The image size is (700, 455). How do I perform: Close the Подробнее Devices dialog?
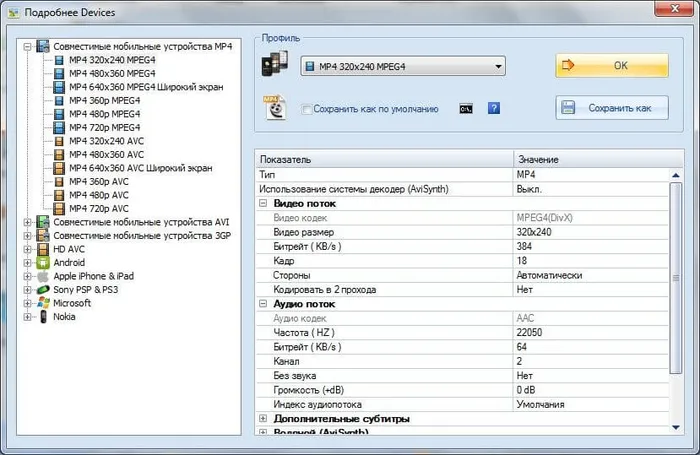(675, 8)
